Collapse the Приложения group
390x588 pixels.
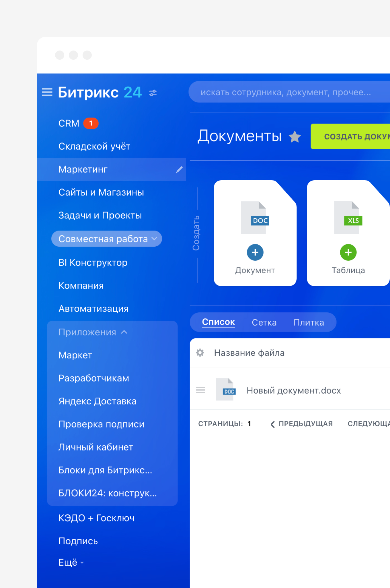(93, 332)
